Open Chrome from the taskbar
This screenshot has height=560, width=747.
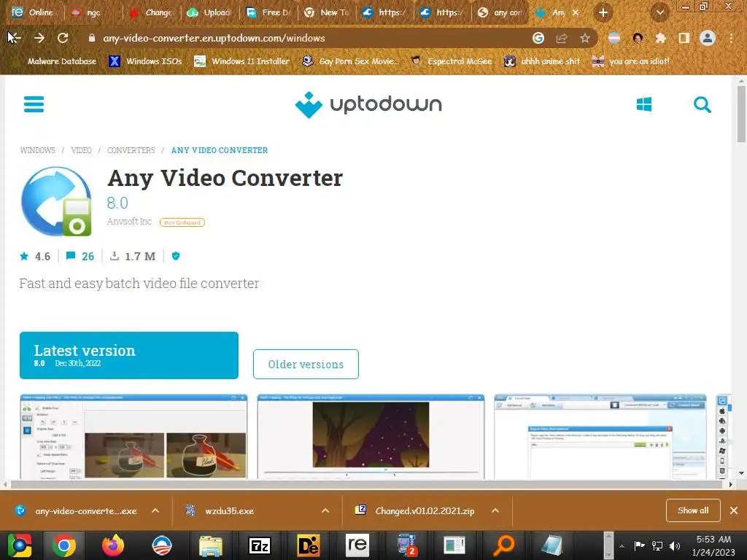click(63, 545)
